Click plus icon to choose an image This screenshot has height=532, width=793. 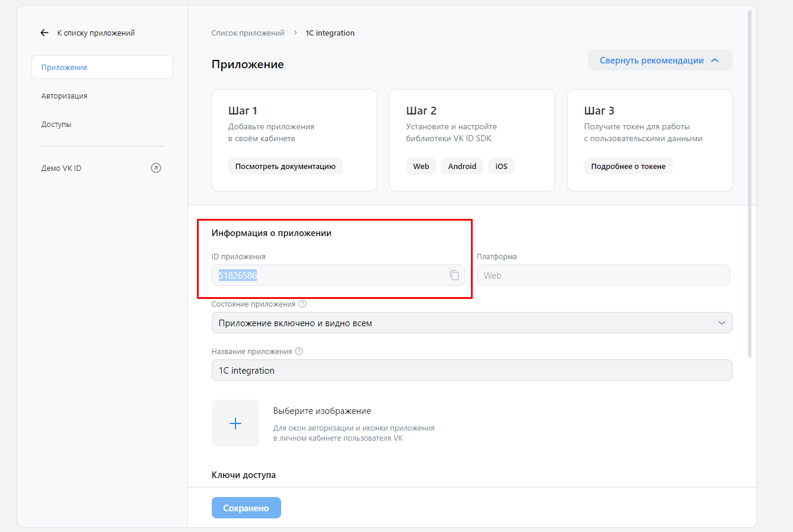pyautogui.click(x=235, y=423)
